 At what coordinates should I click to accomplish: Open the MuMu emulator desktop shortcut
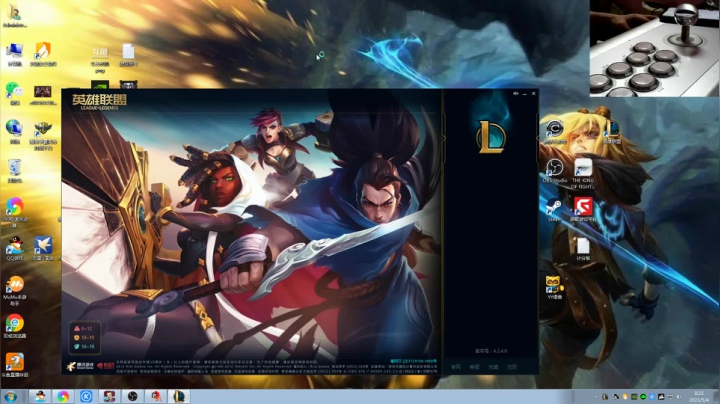click(x=15, y=290)
